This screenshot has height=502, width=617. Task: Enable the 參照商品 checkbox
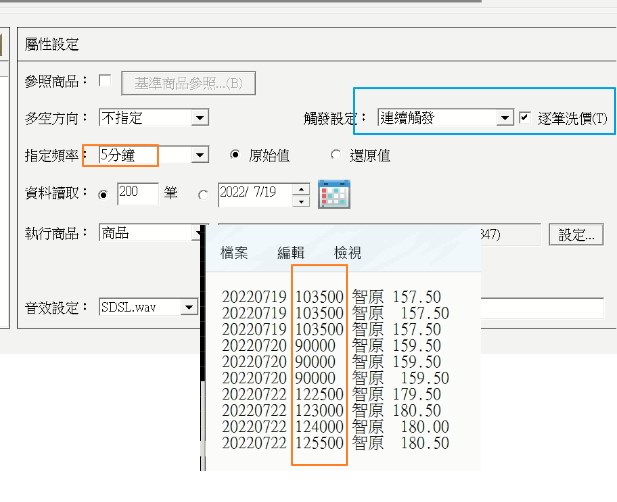[106, 81]
